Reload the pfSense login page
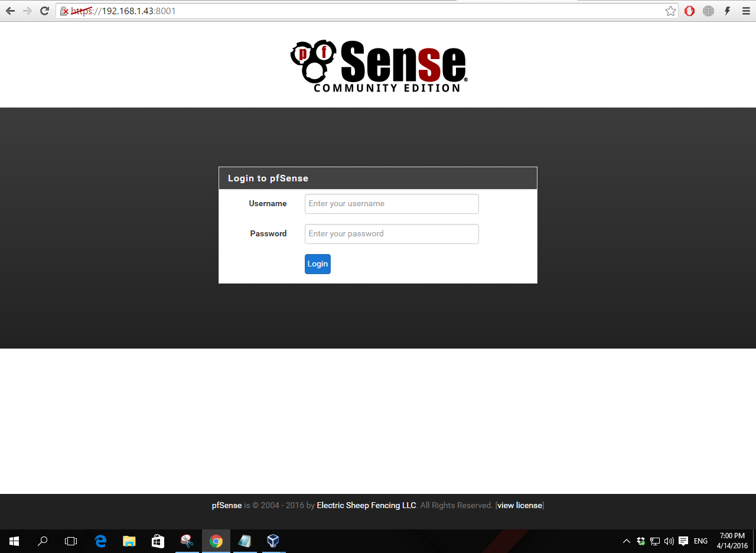 (44, 11)
